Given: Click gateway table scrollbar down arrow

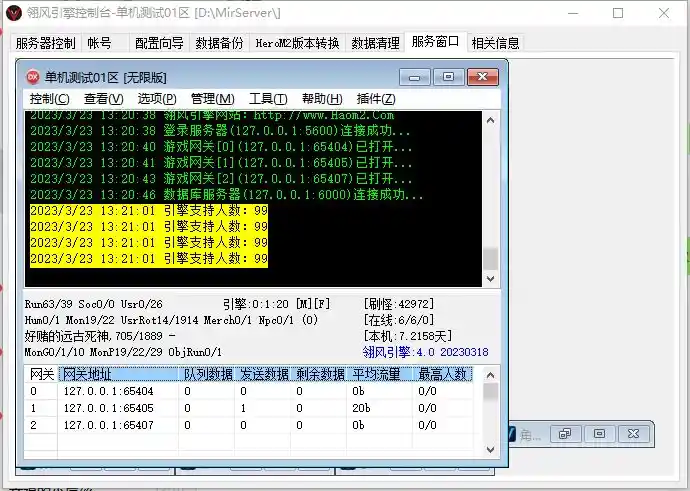Looking at the screenshot, I should click(491, 449).
